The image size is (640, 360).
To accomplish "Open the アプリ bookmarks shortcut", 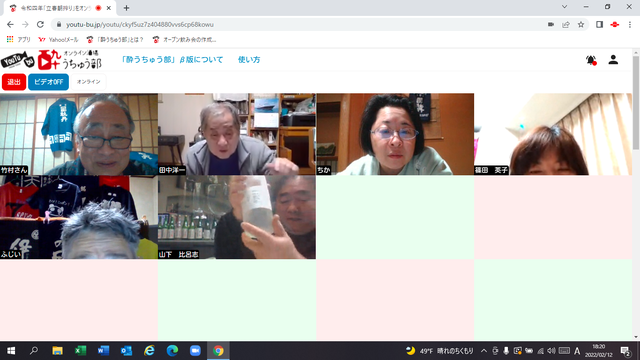I will click(18, 40).
